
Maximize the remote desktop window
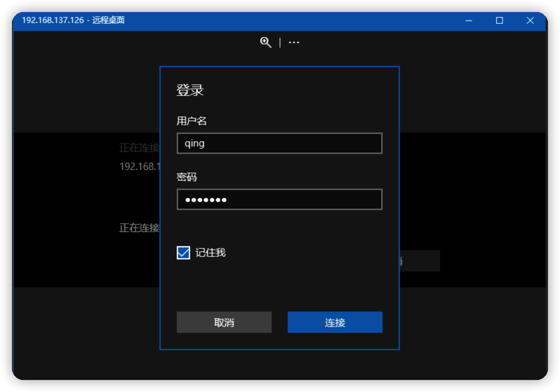[x=500, y=21]
